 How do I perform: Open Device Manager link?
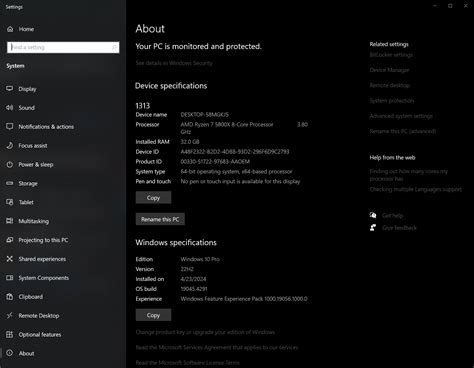pyautogui.click(x=389, y=70)
